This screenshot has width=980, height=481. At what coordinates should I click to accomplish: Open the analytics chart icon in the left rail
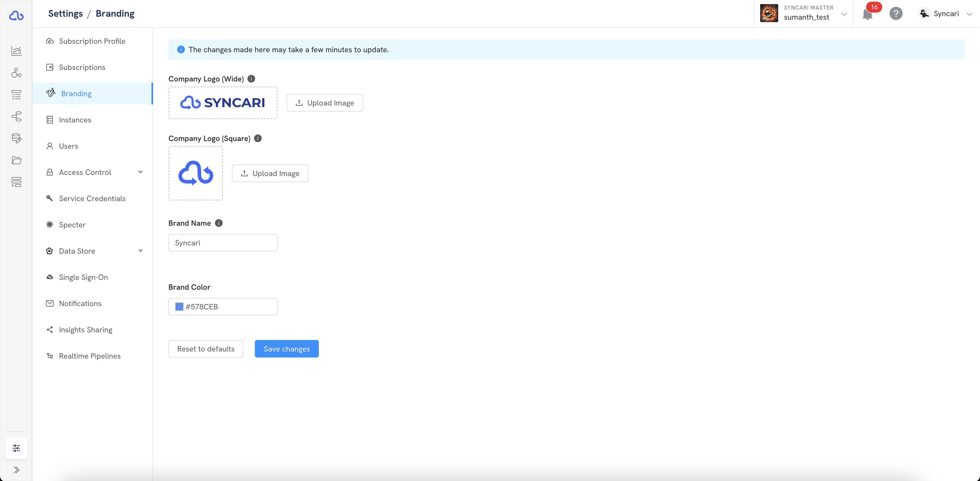(x=16, y=51)
